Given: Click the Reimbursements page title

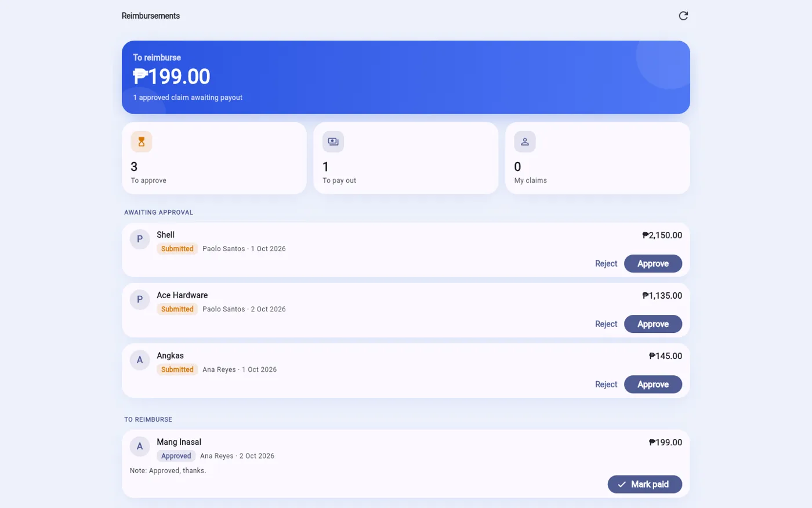Looking at the screenshot, I should 151,16.
